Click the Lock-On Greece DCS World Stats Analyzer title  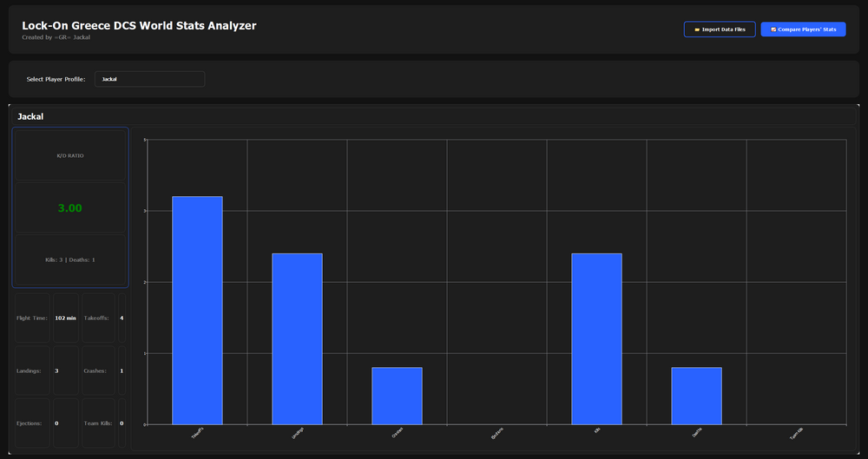click(x=139, y=25)
